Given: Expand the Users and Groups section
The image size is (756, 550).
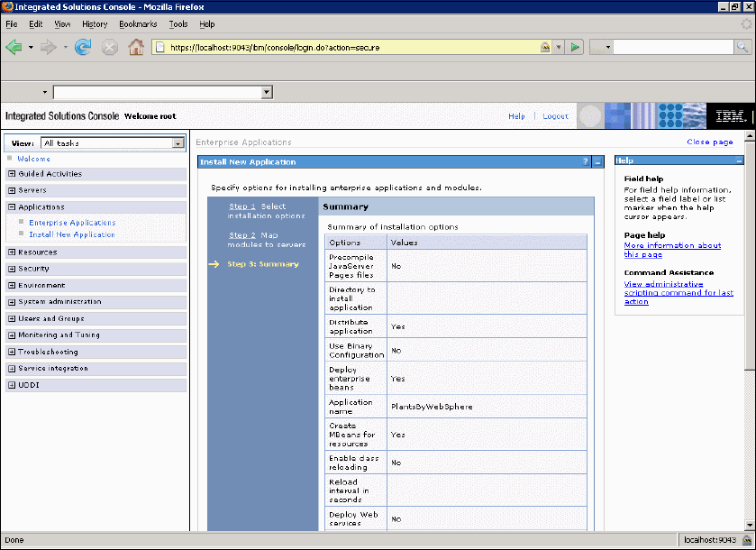Looking at the screenshot, I should 12,319.
